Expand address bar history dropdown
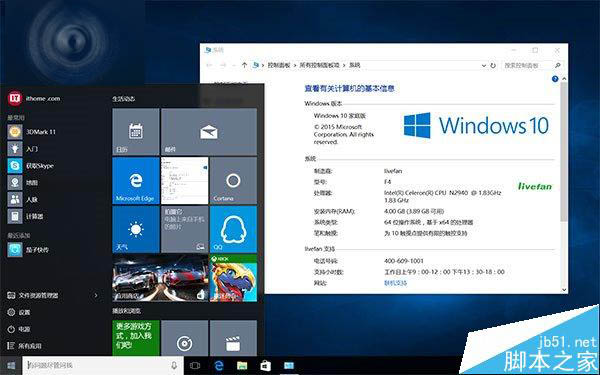 point(484,65)
